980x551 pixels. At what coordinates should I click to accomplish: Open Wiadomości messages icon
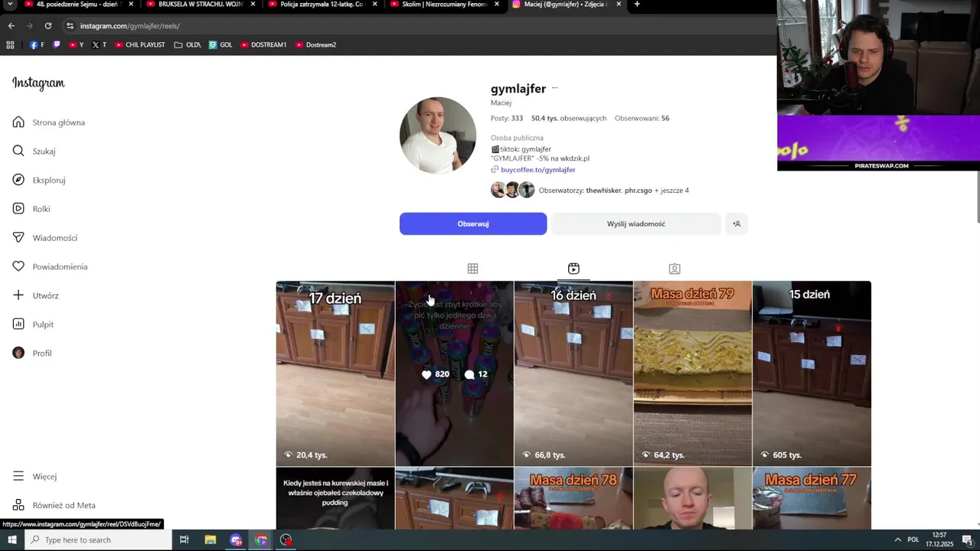coord(18,238)
